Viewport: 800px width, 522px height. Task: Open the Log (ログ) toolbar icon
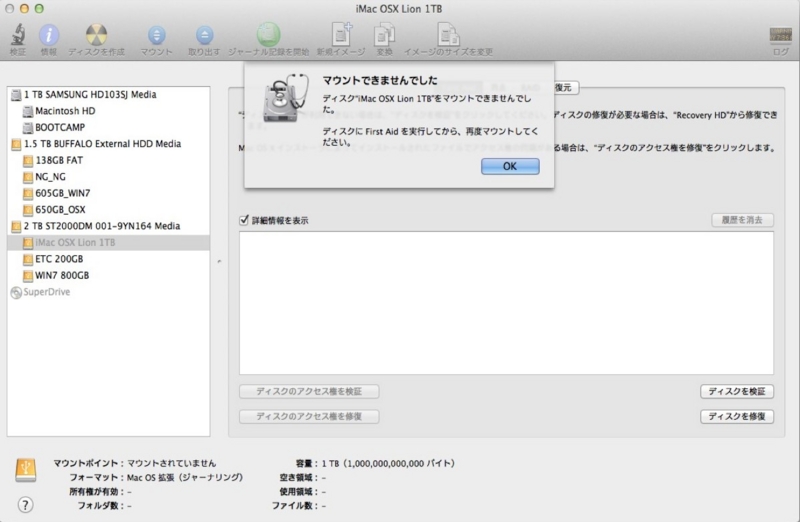[x=780, y=36]
